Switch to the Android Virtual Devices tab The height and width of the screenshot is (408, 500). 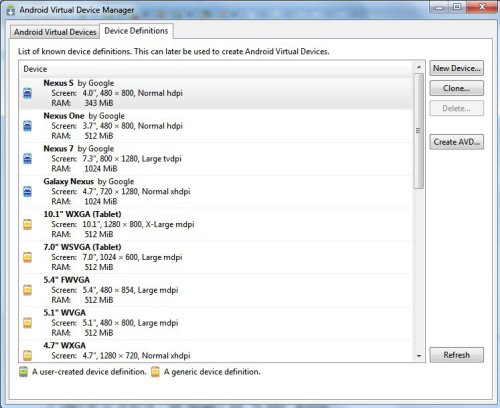pyautogui.click(x=55, y=32)
